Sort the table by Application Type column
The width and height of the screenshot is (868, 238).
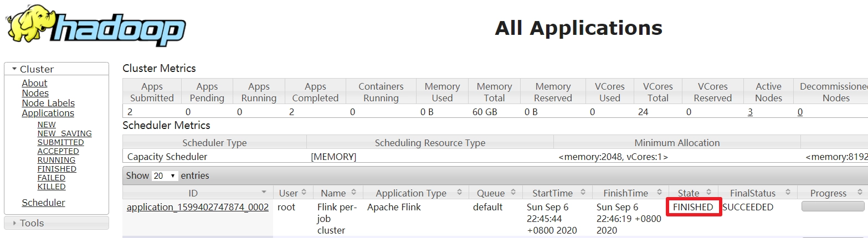tap(416, 193)
